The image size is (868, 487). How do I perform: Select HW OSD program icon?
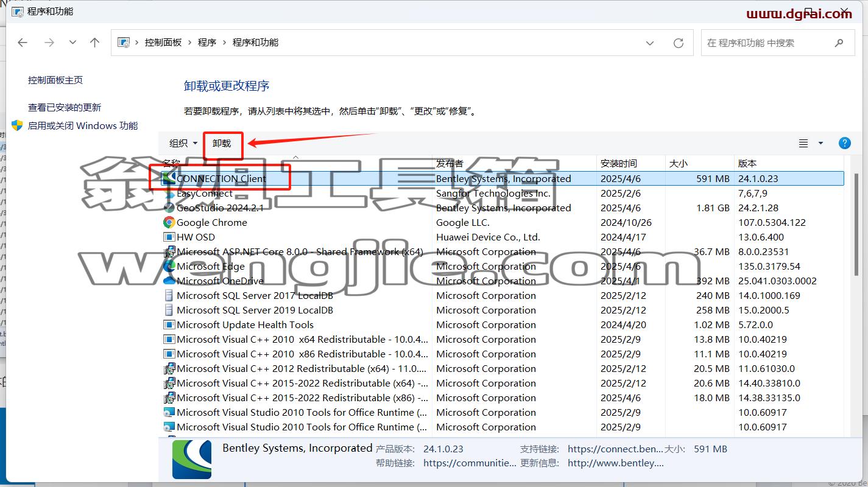[169, 237]
